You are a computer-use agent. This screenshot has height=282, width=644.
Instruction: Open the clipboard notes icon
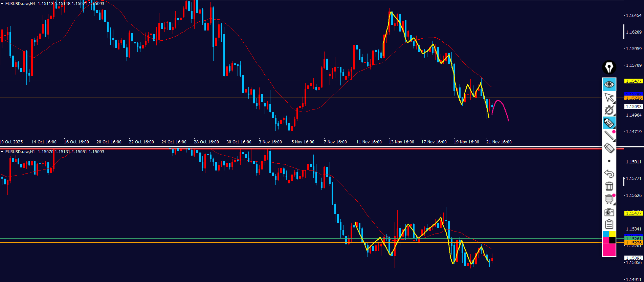(609, 224)
